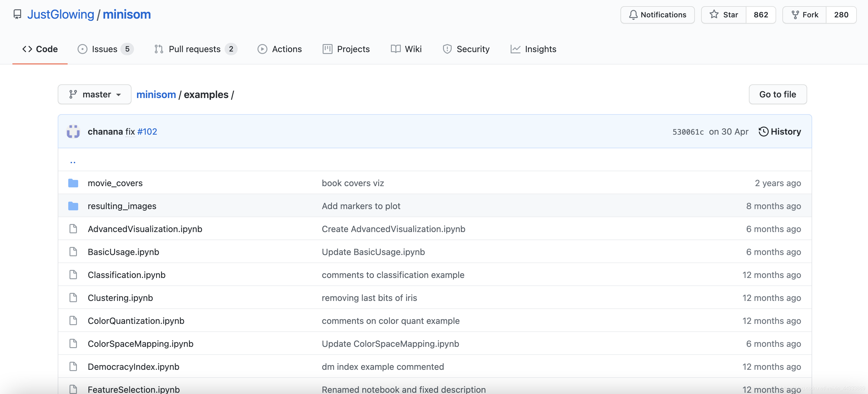Image resolution: width=868 pixels, height=394 pixels.
Task: Click the repository book icon beside JustGlowing
Action: (17, 15)
